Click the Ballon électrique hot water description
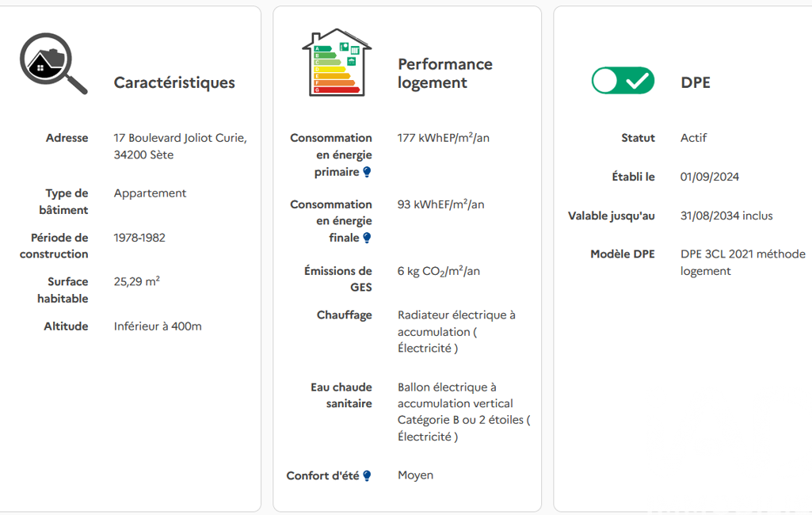The height and width of the screenshot is (515, 812). pos(463,412)
